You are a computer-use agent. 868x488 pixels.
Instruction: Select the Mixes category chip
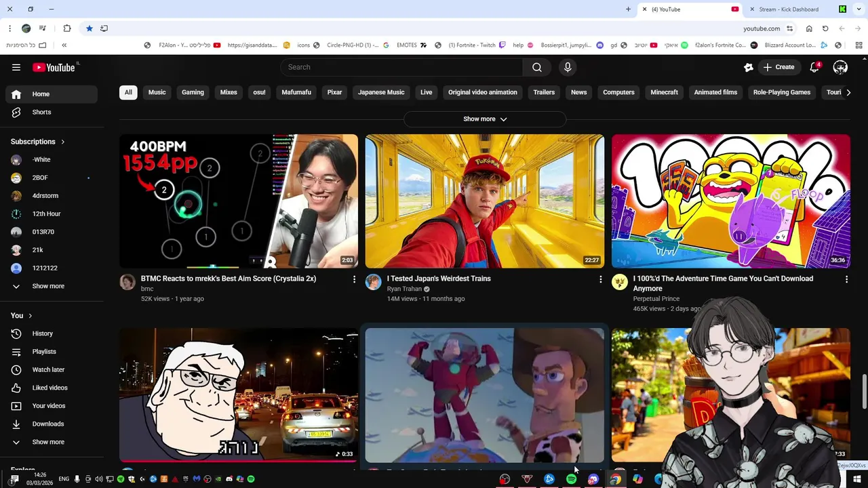[x=229, y=92]
